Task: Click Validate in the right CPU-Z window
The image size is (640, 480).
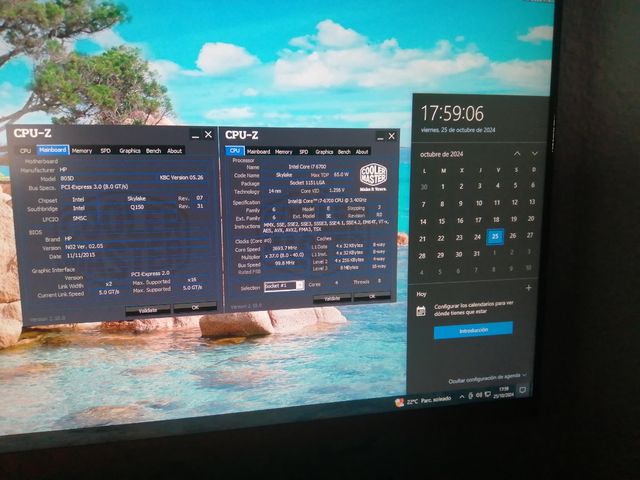Action: click(332, 298)
